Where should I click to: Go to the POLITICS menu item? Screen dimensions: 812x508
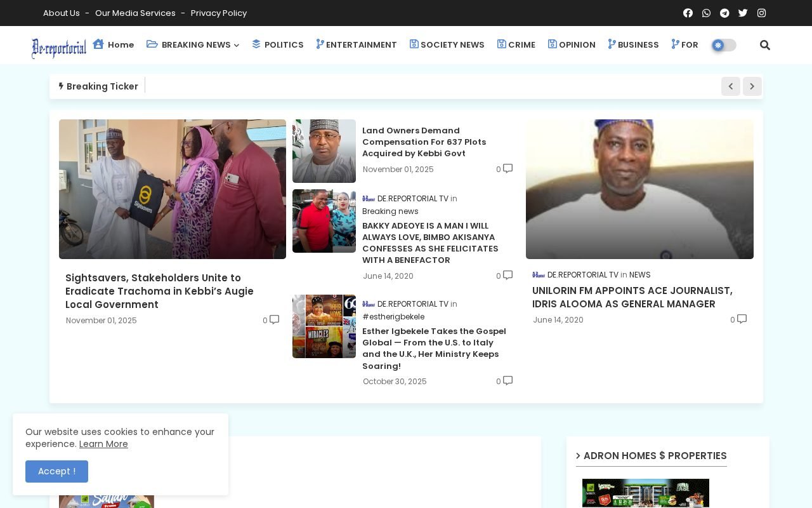pyautogui.click(x=278, y=45)
